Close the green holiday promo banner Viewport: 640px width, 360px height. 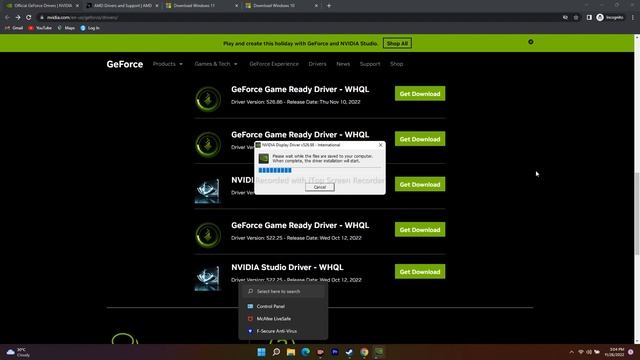(x=531, y=42)
